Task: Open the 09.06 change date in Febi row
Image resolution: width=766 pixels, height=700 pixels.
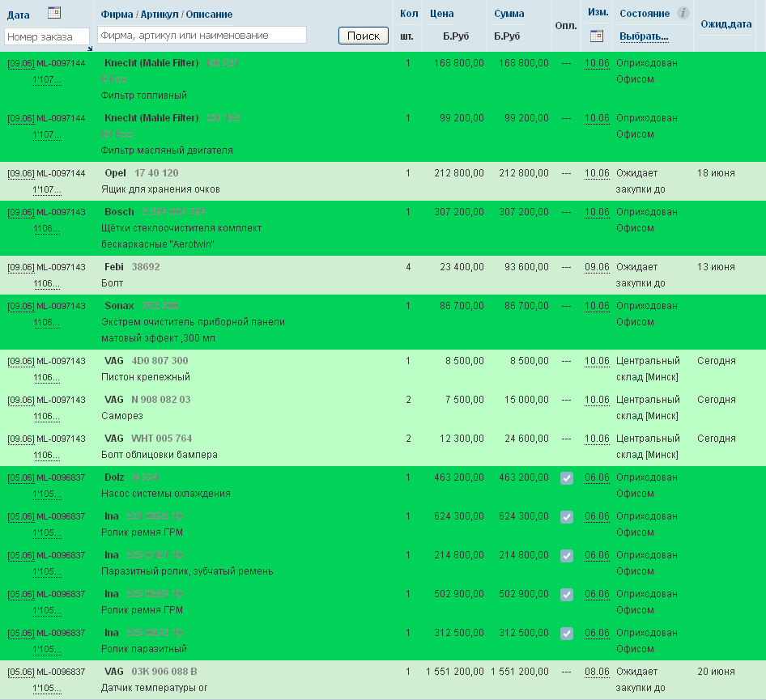Action: coord(597,267)
